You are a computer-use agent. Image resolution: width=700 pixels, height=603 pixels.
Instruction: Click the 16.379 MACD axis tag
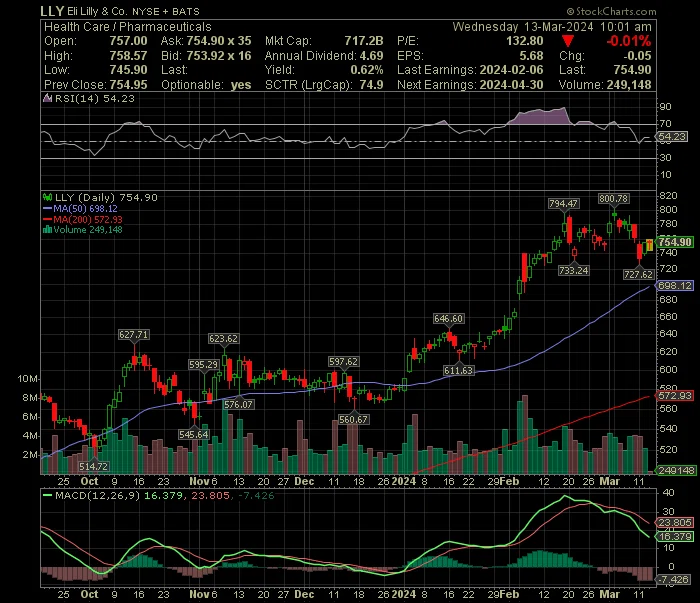pyautogui.click(x=675, y=536)
